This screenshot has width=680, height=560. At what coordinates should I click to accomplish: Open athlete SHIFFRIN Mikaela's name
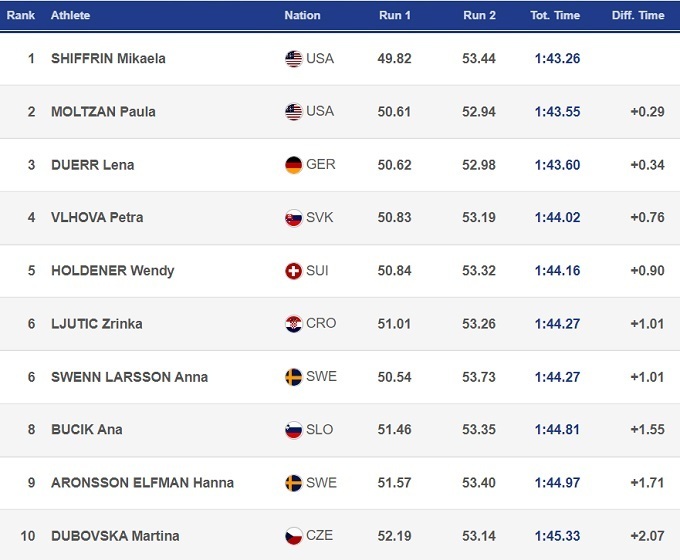[108, 59]
